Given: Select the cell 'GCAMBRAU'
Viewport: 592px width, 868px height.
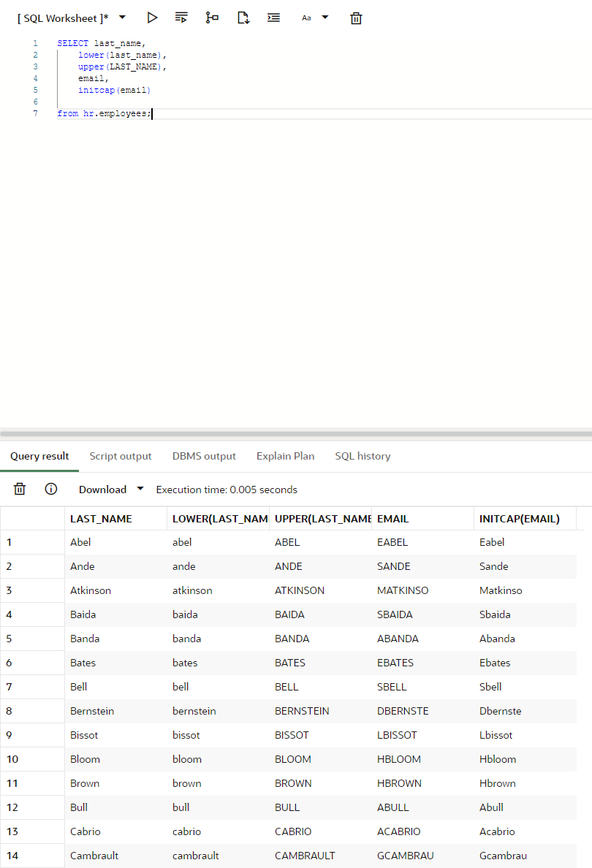Looking at the screenshot, I should (422, 856).
